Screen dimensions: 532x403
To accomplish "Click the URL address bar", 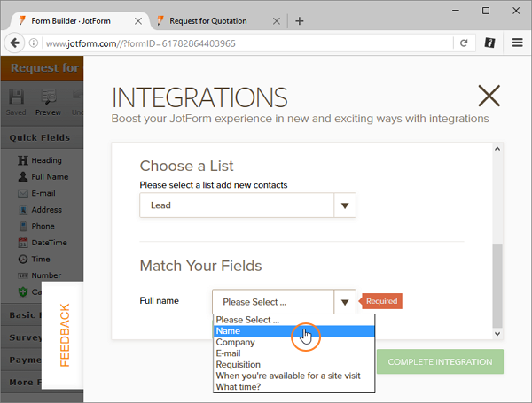I will [x=239, y=42].
